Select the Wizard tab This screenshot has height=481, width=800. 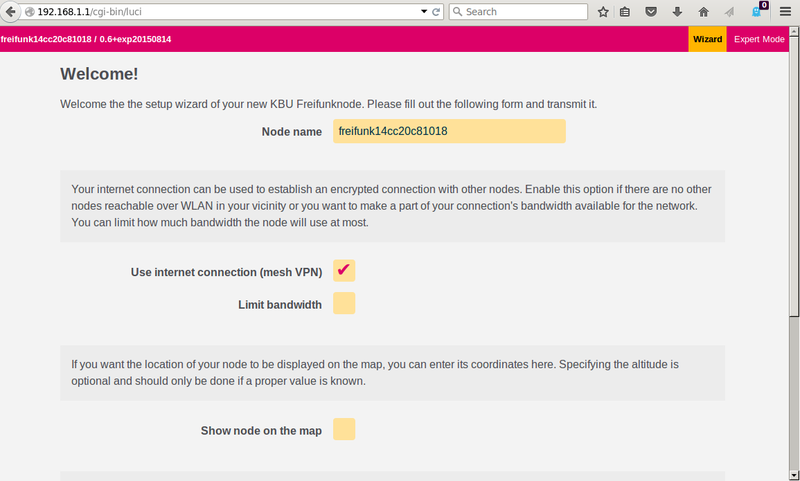point(707,39)
